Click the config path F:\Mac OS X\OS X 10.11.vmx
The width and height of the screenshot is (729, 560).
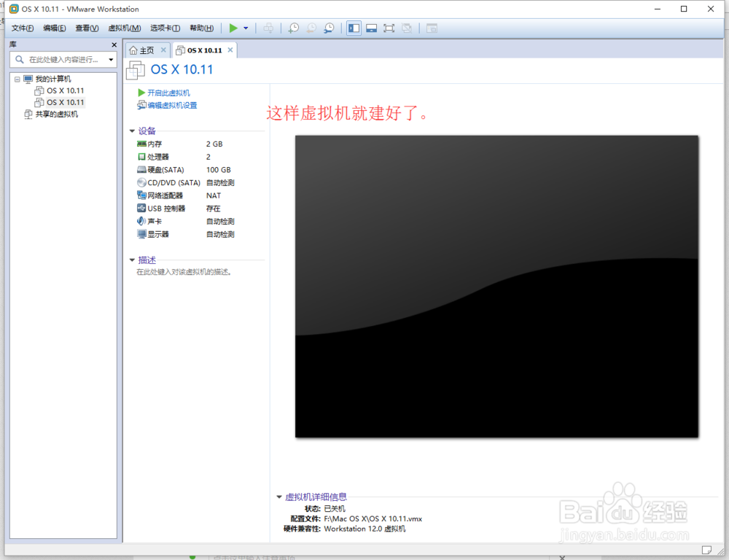click(x=373, y=518)
